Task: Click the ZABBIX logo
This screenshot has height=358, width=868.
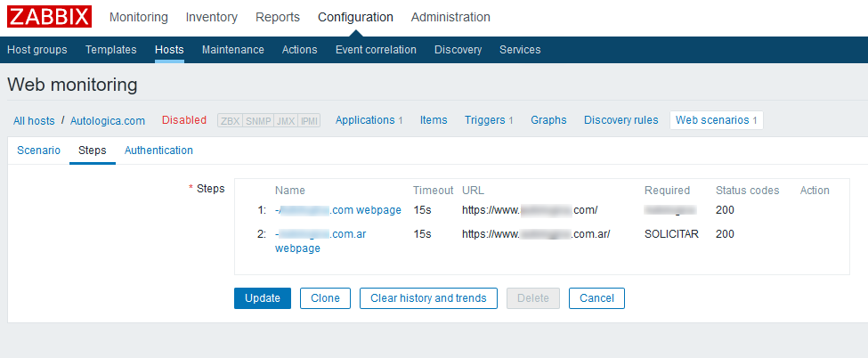Action: (x=49, y=17)
